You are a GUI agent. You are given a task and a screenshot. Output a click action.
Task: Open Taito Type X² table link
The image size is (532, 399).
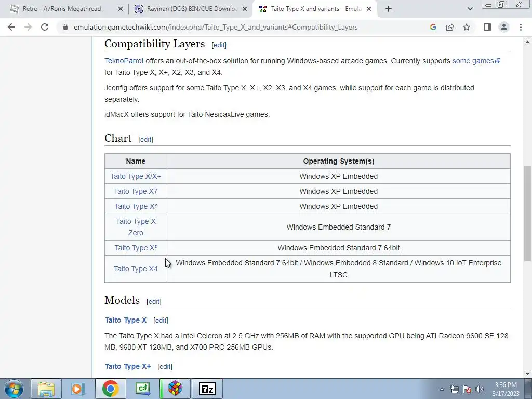(136, 206)
